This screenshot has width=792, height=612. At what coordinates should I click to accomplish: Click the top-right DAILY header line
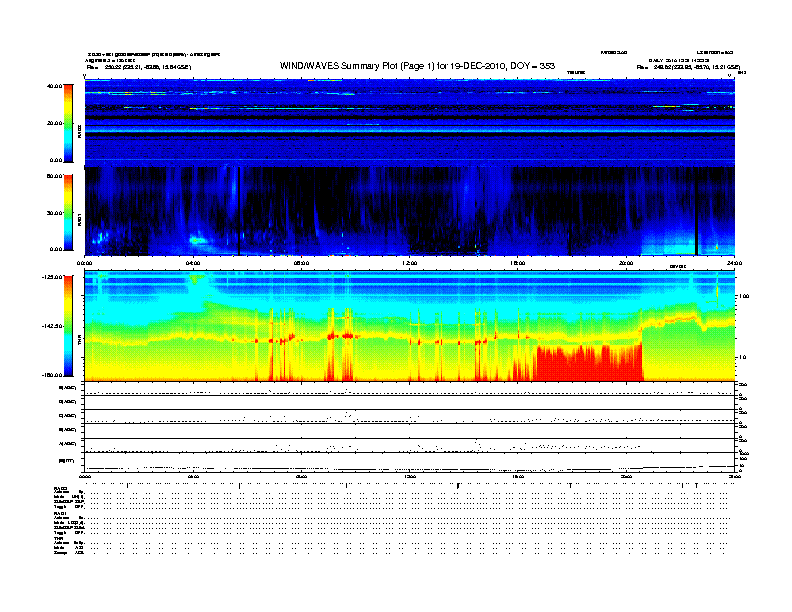click(678, 60)
